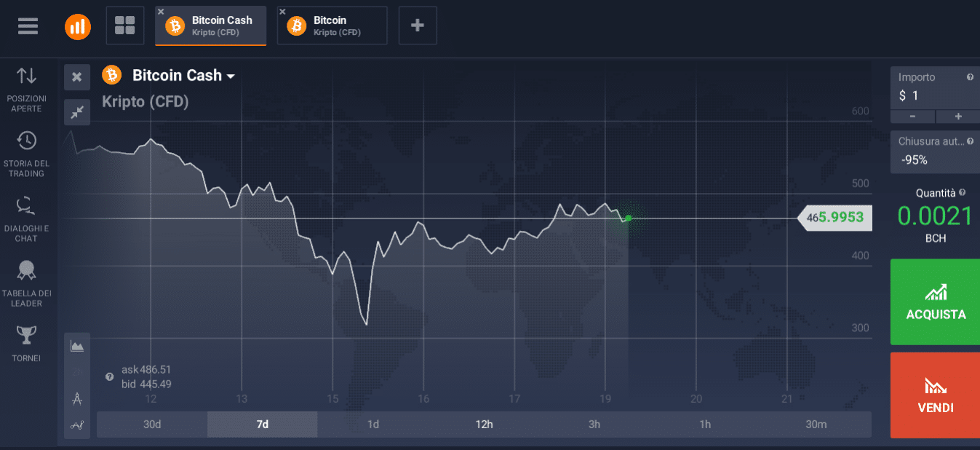Click the green ACQUISTA buy button
This screenshot has width=980, height=450.
click(935, 301)
